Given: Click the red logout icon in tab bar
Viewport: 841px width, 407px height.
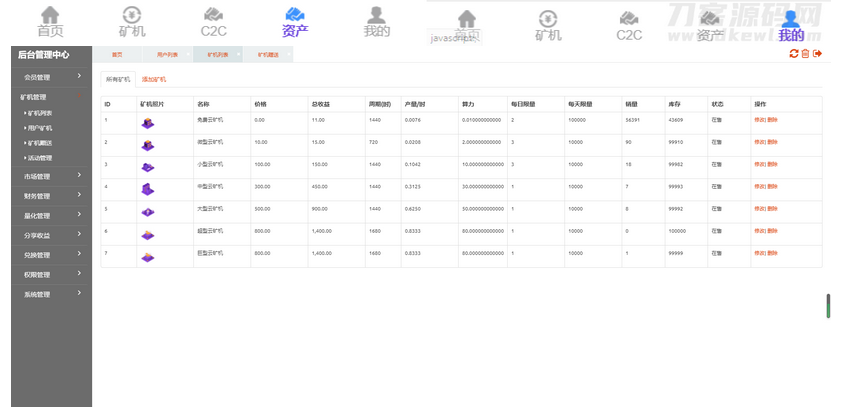Looking at the screenshot, I should tap(818, 54).
